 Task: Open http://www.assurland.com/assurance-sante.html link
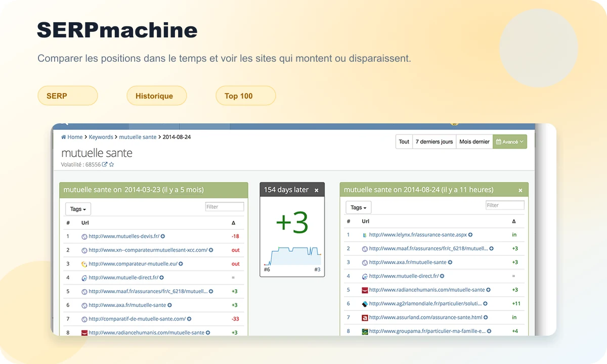click(x=425, y=317)
